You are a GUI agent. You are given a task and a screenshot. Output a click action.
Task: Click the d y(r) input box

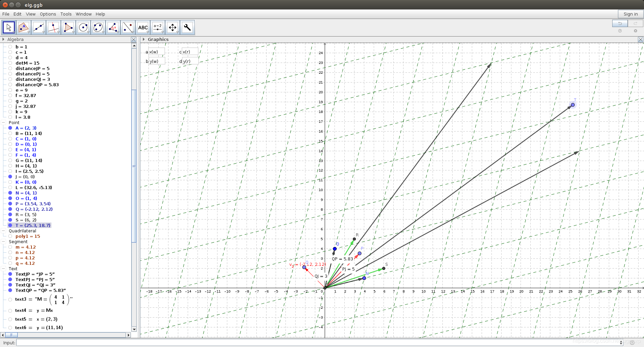(x=190, y=61)
